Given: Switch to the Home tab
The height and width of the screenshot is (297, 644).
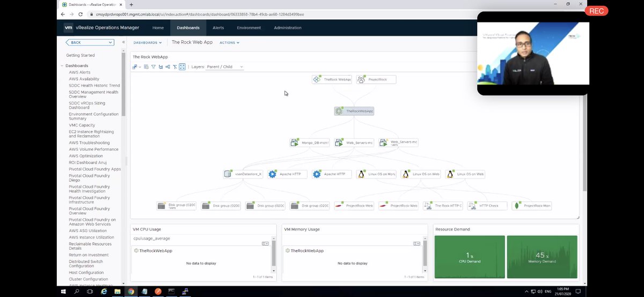Looking at the screenshot, I should tap(158, 28).
